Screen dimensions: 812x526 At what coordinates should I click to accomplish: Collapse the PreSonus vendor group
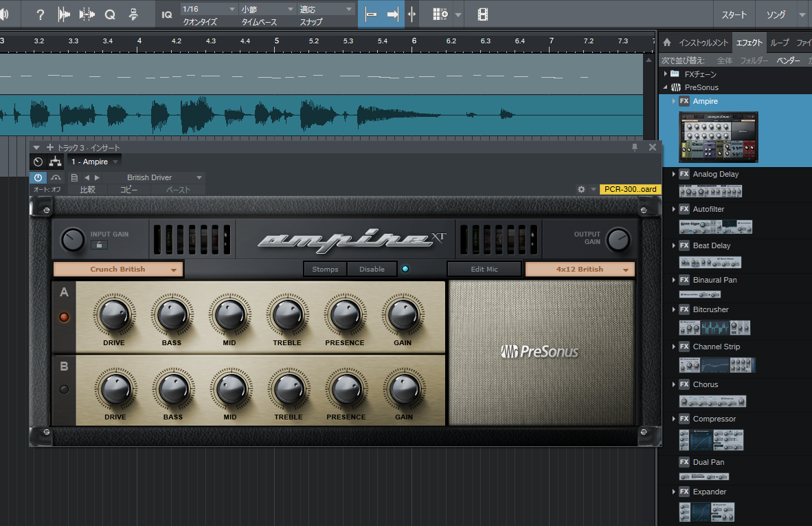coord(666,87)
